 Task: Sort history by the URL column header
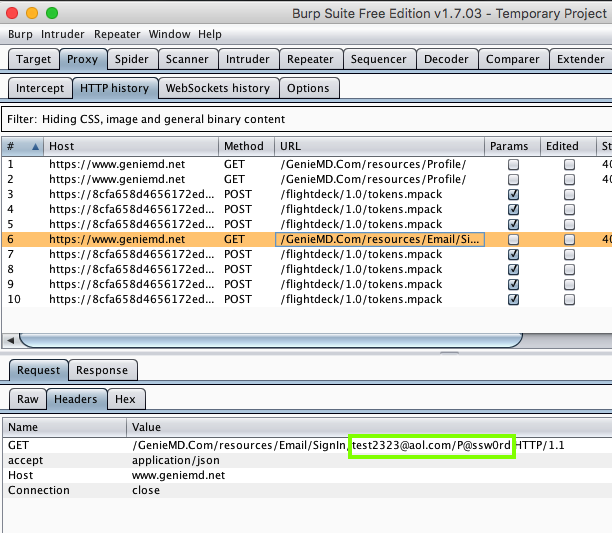pos(290,147)
